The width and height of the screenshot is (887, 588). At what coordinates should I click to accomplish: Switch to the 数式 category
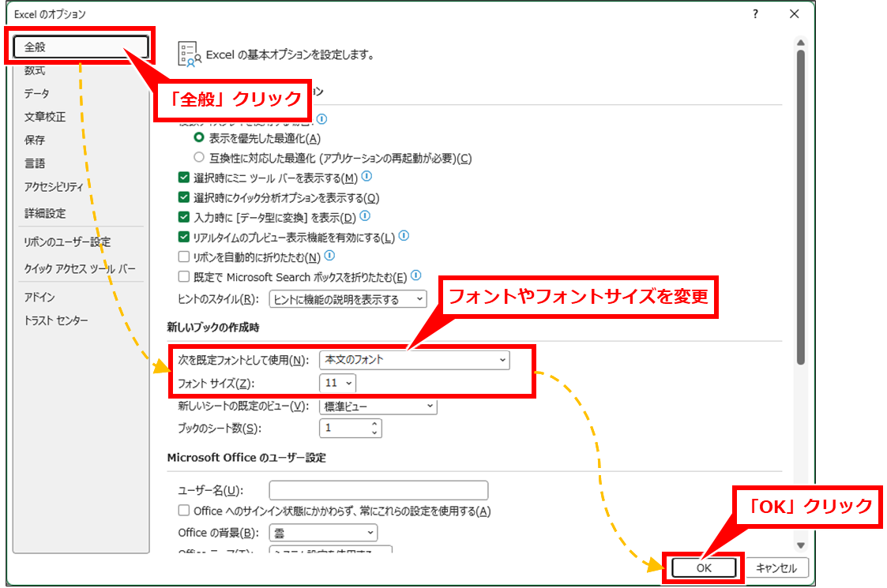[35, 70]
